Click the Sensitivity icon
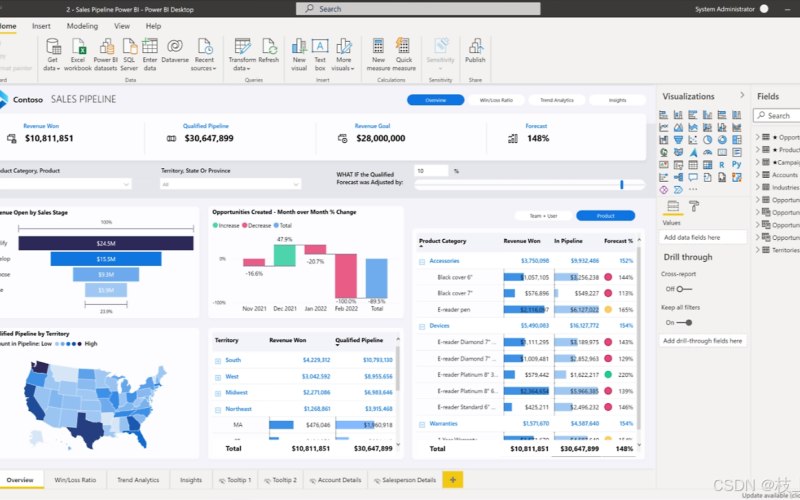 click(x=441, y=45)
